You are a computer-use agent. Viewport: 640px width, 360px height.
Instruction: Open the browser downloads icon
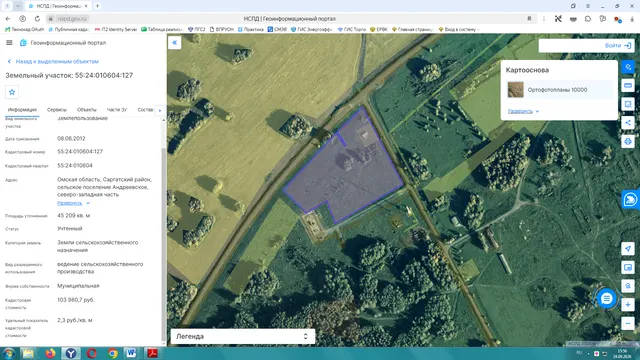[x=632, y=19]
